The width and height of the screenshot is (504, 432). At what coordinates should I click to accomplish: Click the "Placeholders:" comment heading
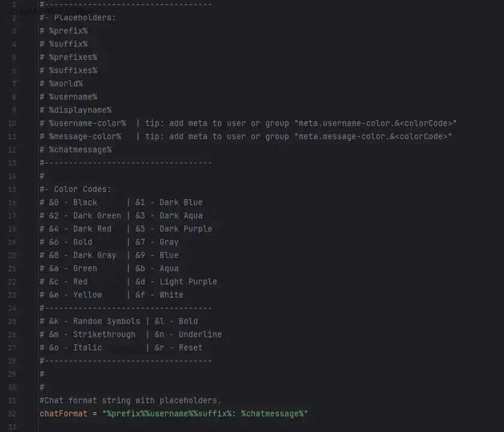point(85,17)
